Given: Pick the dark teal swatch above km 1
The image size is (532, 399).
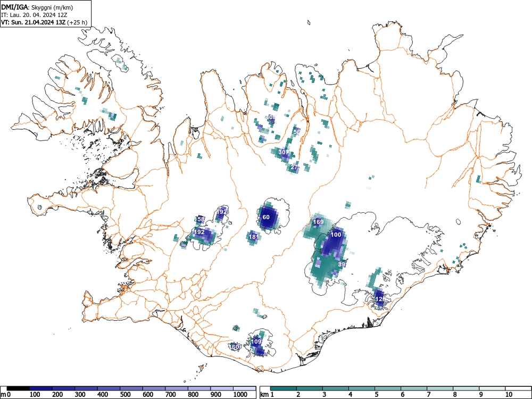Looking at the screenshot, I should pos(284,388).
